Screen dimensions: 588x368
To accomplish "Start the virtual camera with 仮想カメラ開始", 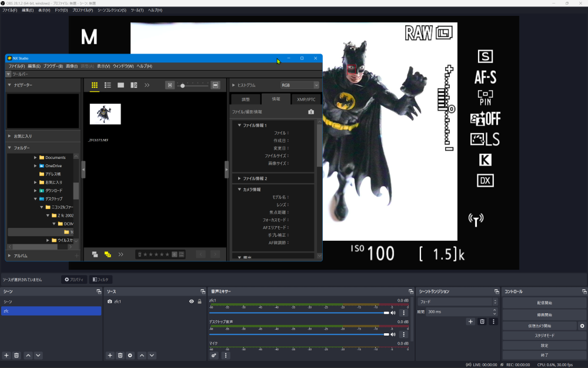I will click(x=540, y=326).
